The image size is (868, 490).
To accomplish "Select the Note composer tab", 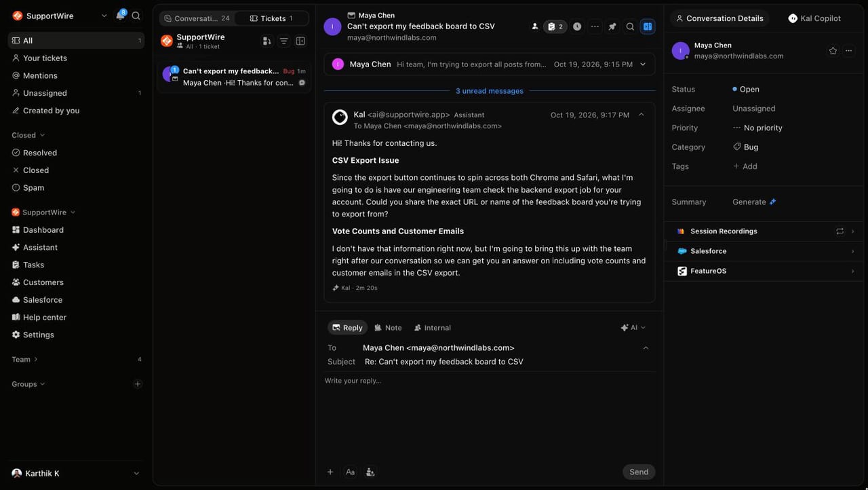I will [389, 328].
